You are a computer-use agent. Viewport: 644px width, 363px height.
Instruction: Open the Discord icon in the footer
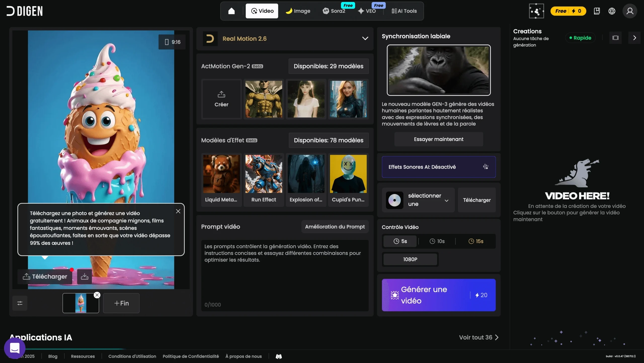pyautogui.click(x=278, y=356)
